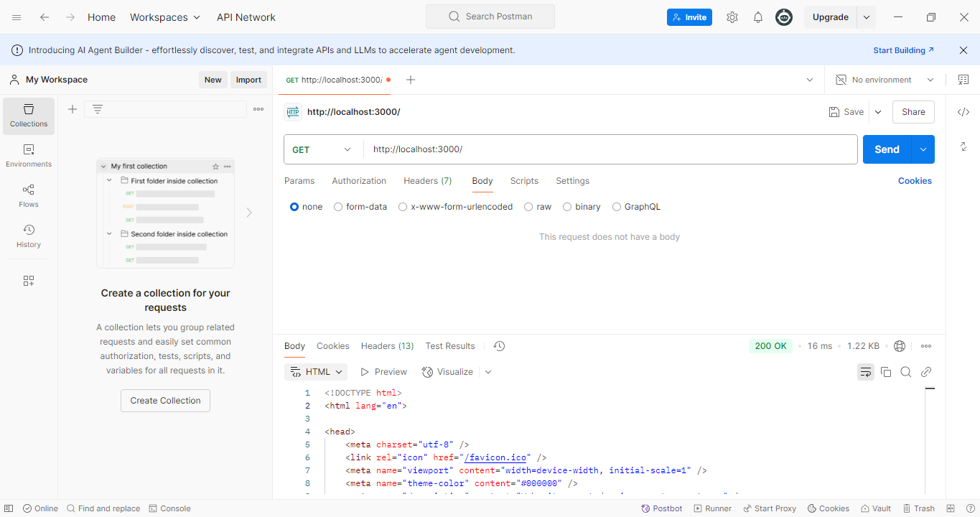The height and width of the screenshot is (517, 980).
Task: Go forward with the right arrow
Action: pos(70,17)
